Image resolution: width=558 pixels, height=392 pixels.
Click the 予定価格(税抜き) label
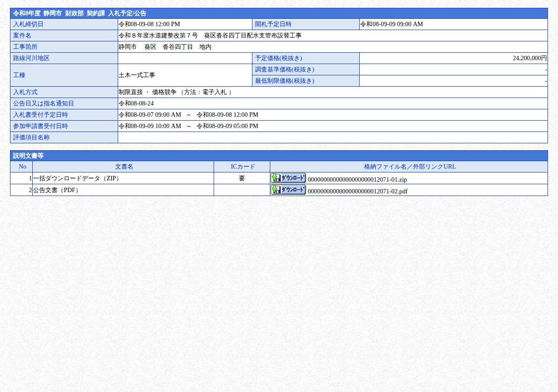(x=279, y=58)
